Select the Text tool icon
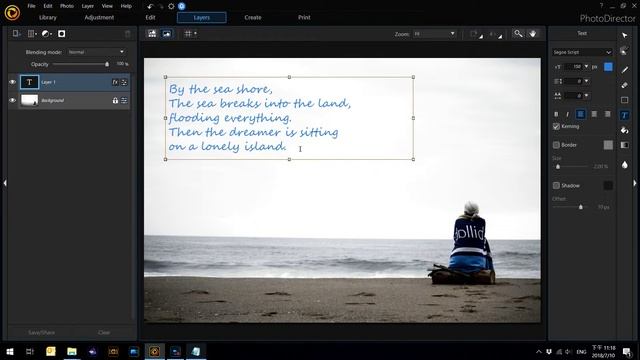The image size is (640, 360). point(624,116)
